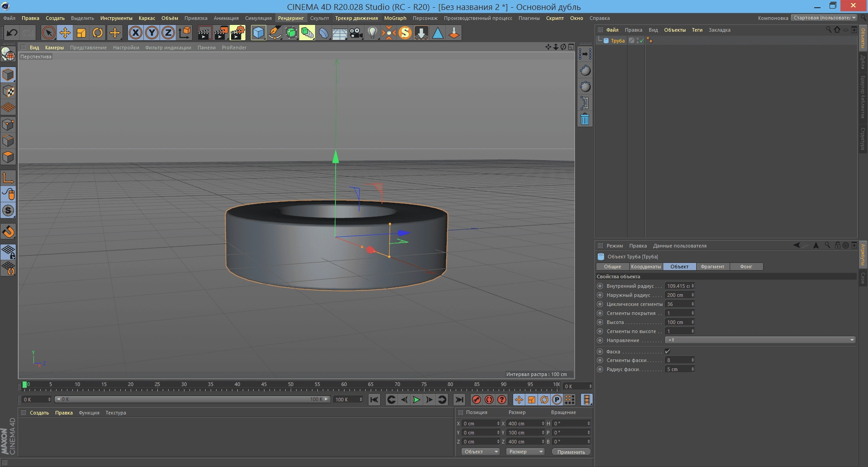Switch to Фрагмент tab

712,267
